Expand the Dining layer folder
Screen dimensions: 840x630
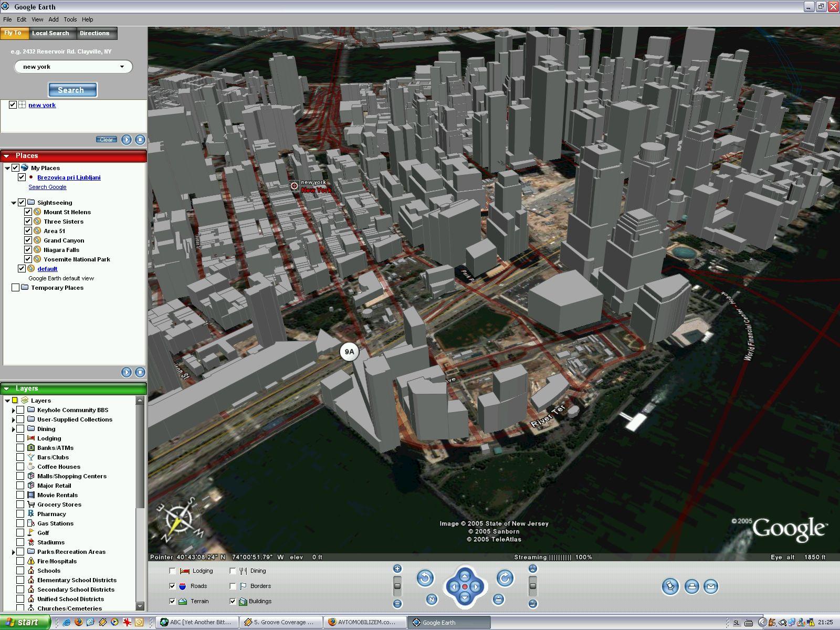pos(13,429)
